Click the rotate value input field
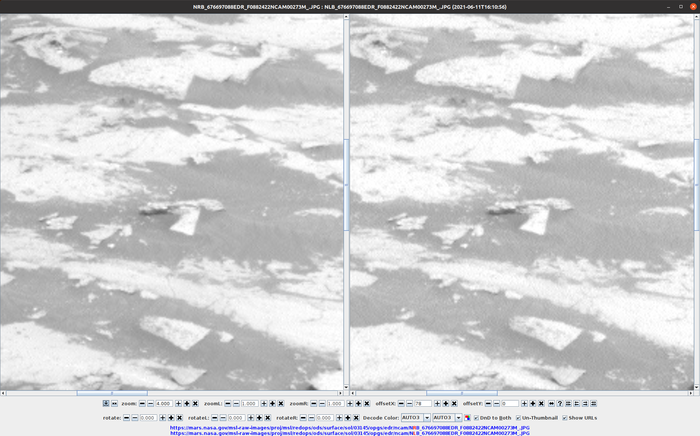This screenshot has height=436, width=700. [150, 417]
